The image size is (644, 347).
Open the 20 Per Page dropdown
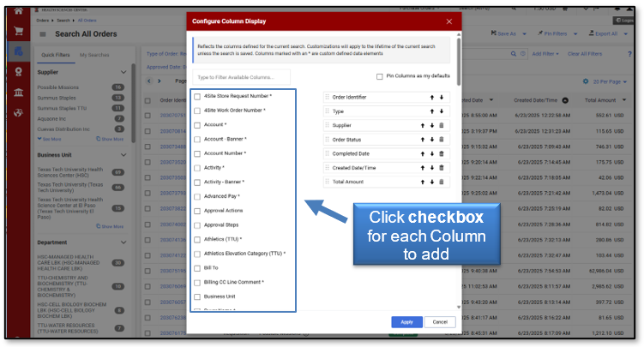tap(610, 81)
